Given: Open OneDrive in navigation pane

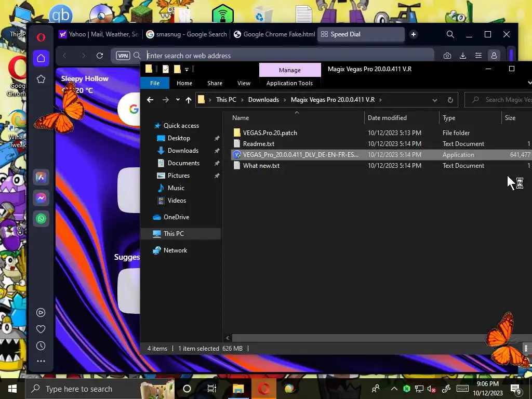Looking at the screenshot, I should point(176,217).
